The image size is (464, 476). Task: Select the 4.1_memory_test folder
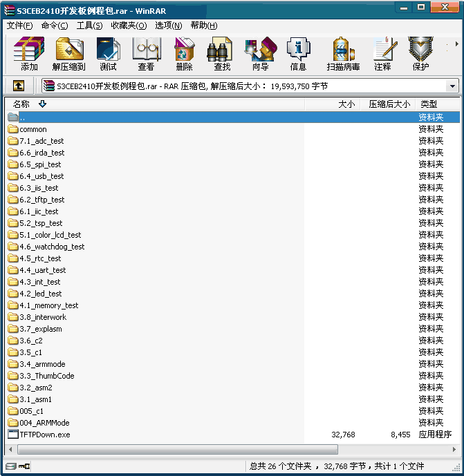pyautogui.click(x=43, y=305)
